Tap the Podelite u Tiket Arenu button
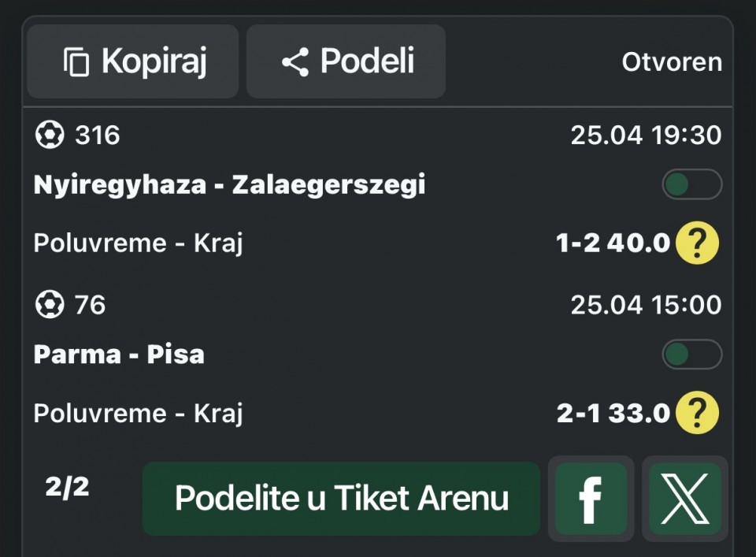The height and width of the screenshot is (557, 756). (x=341, y=499)
